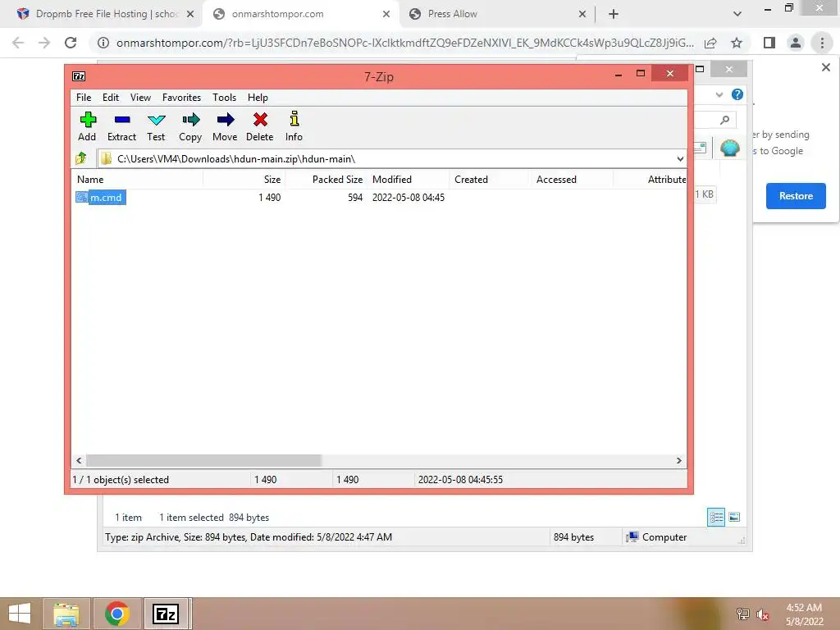Go up one folder level in 7-Zip
The width and height of the screenshot is (840, 630).
pos(81,158)
